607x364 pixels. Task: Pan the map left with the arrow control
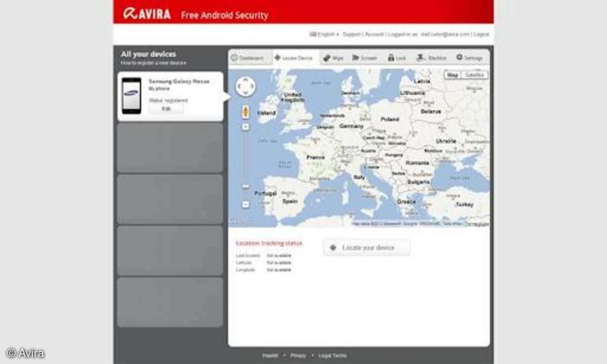pos(239,86)
